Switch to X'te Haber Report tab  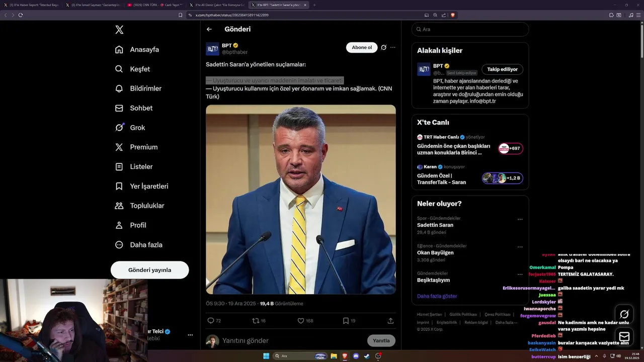(31, 5)
